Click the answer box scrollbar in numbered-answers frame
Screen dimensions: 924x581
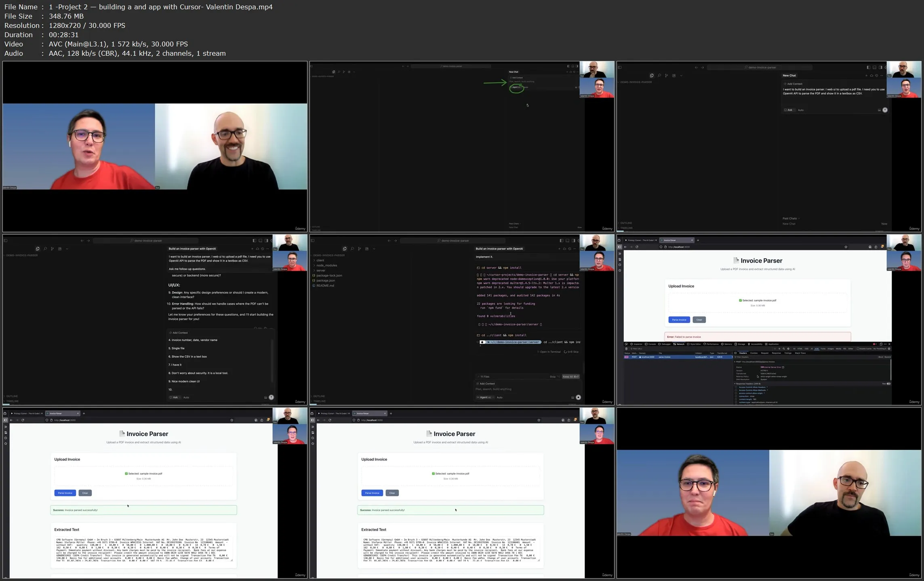[272, 361]
